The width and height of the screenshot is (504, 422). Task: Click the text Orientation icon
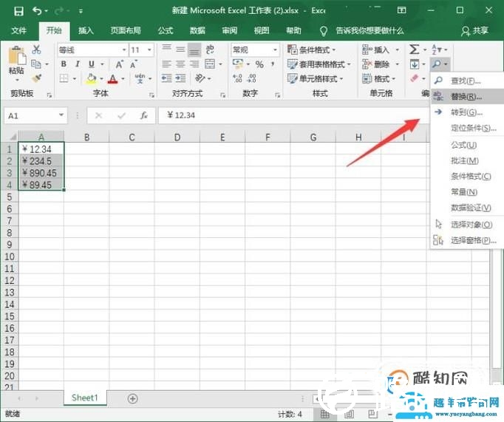(x=200, y=78)
